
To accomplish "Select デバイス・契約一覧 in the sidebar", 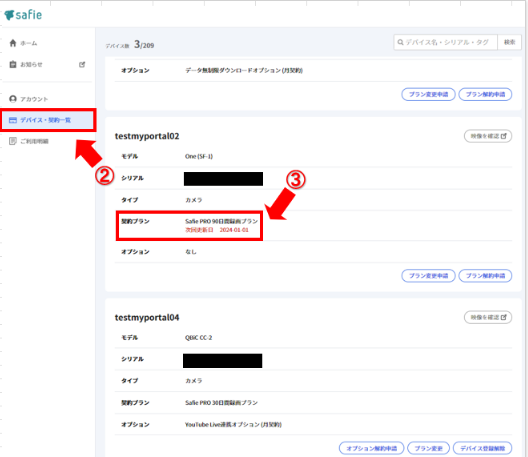I will (x=48, y=120).
